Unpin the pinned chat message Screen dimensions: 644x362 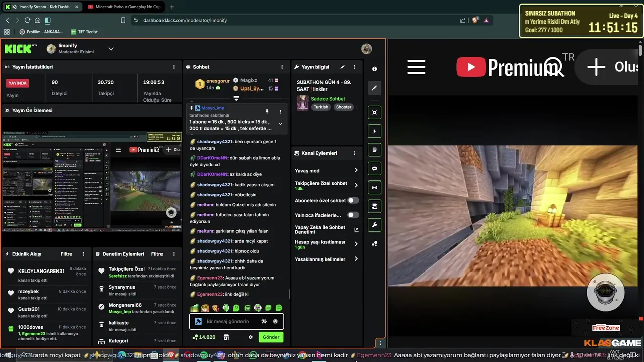click(267, 111)
